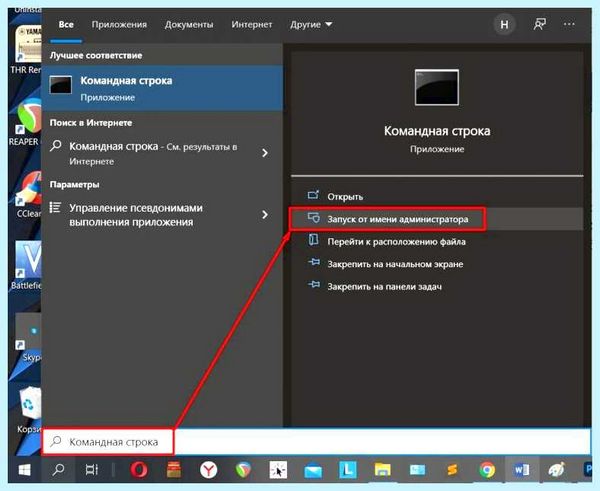Open the Приложения search tab

pos(119,24)
